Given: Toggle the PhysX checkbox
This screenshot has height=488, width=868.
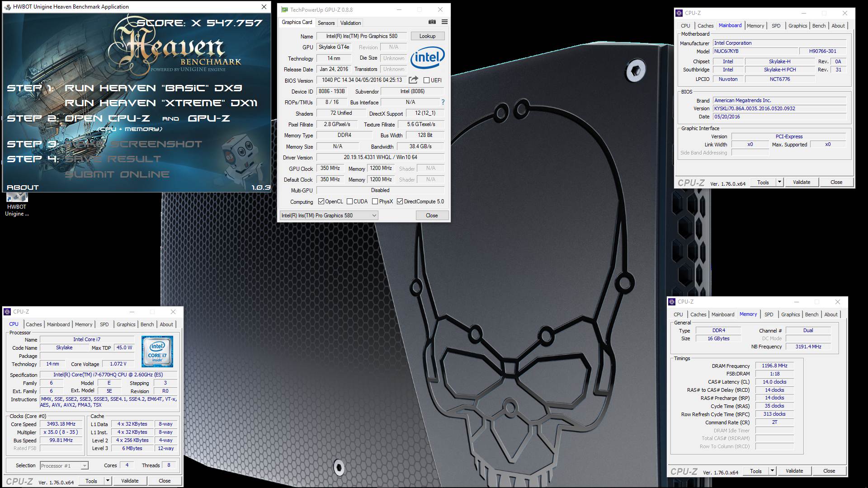Looking at the screenshot, I should coord(375,202).
